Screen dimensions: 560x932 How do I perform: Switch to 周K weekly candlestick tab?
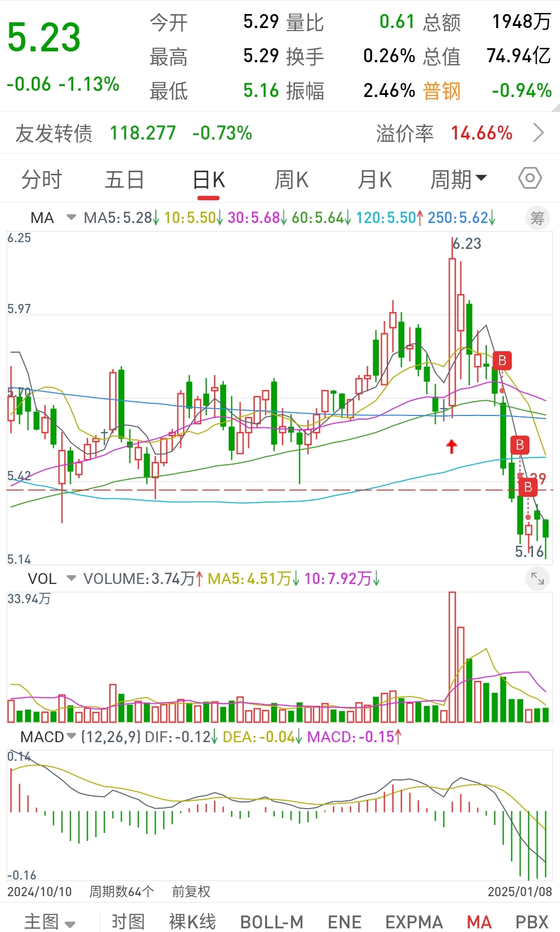point(291,180)
